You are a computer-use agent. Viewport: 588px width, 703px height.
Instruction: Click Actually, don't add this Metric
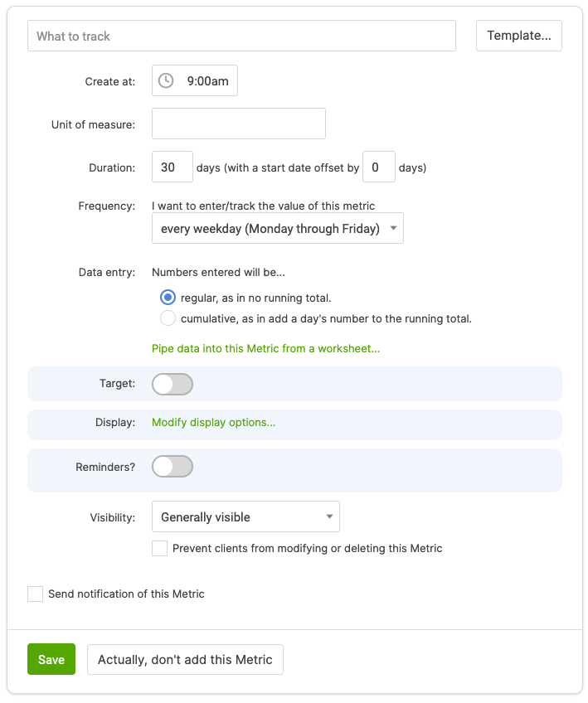tap(185, 659)
